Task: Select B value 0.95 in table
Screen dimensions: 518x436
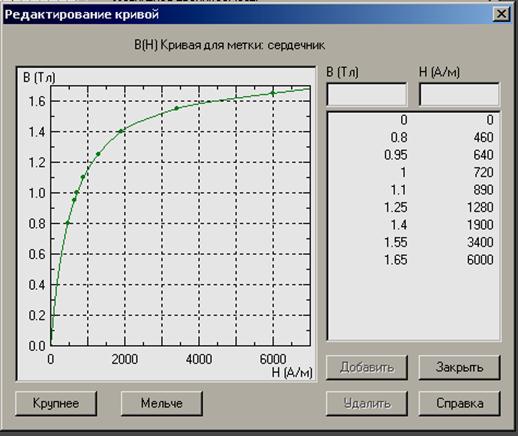Action: click(x=396, y=155)
